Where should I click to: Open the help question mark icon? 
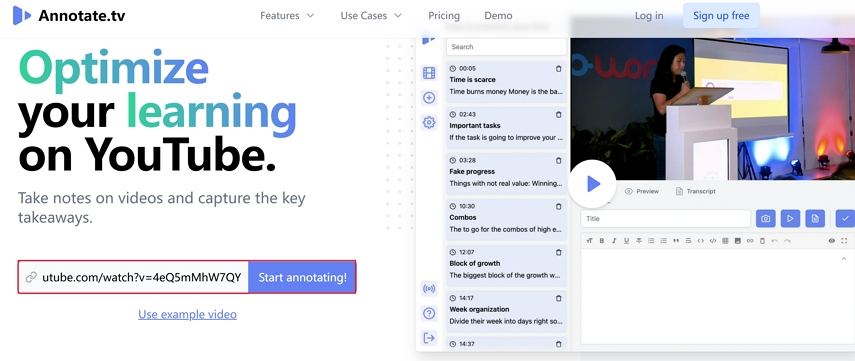(429, 313)
